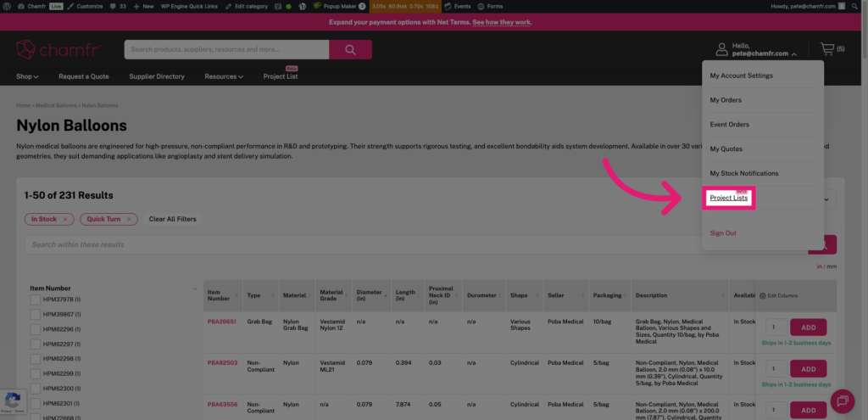Screen dimensions: 868x420
Task: Sign Out of the account
Action: click(723, 232)
